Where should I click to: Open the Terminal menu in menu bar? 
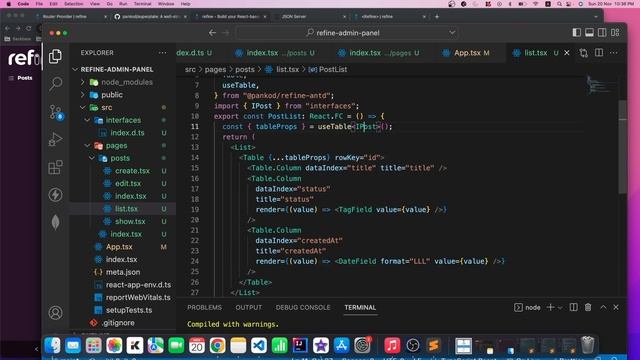tap(142, 4)
